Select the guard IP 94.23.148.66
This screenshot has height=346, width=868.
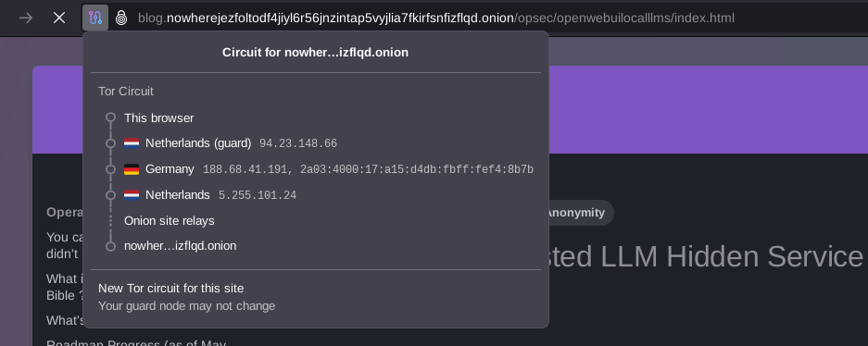297,143
